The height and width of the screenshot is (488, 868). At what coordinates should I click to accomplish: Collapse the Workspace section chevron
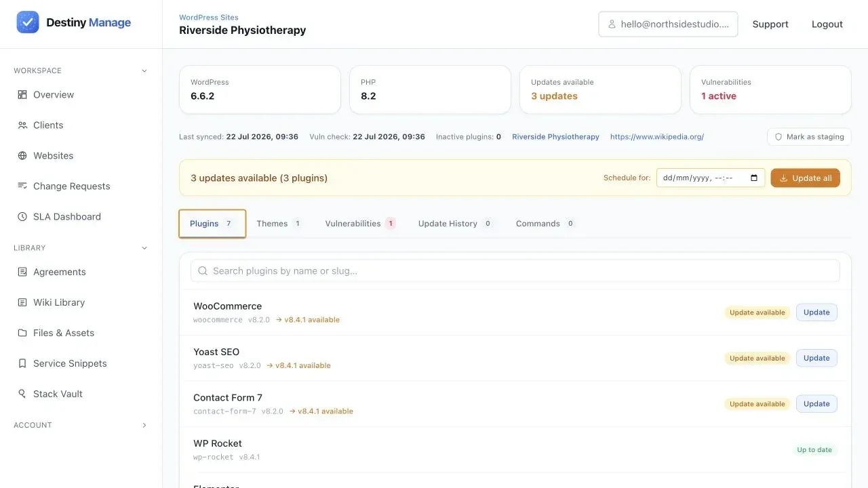point(144,70)
